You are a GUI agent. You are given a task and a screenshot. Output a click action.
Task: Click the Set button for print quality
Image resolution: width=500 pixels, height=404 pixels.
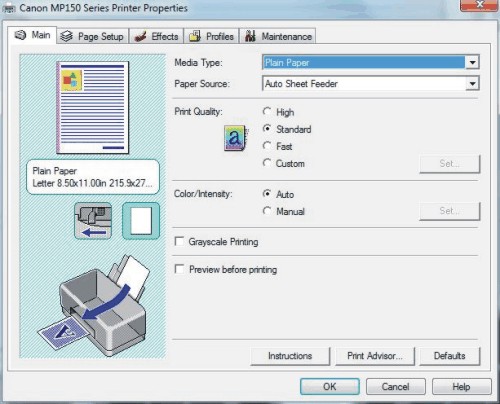[450, 164]
